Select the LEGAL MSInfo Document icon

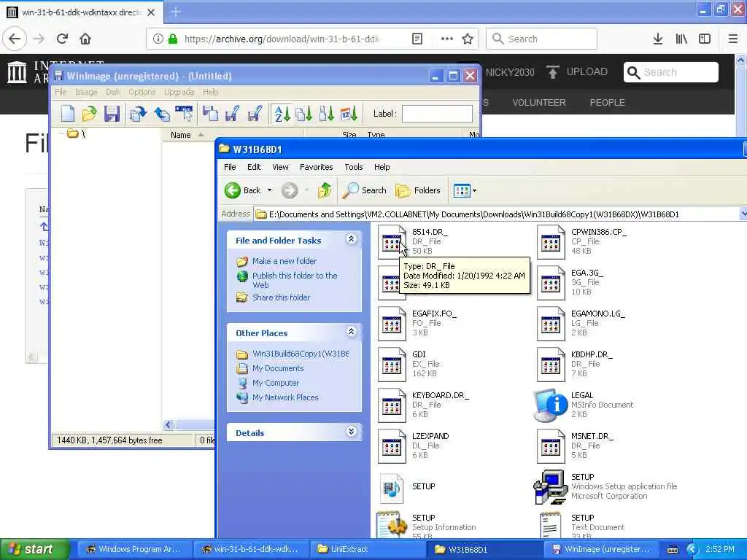(x=550, y=405)
